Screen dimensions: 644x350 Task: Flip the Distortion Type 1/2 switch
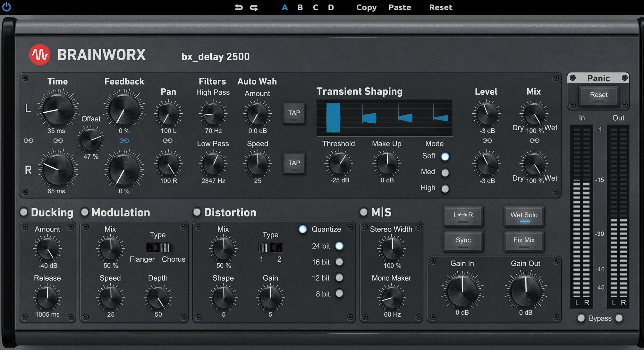pos(271,248)
